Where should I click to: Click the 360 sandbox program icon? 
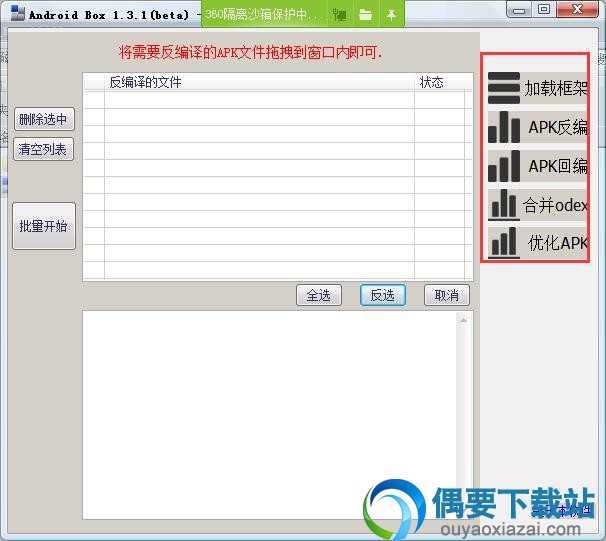click(x=339, y=15)
